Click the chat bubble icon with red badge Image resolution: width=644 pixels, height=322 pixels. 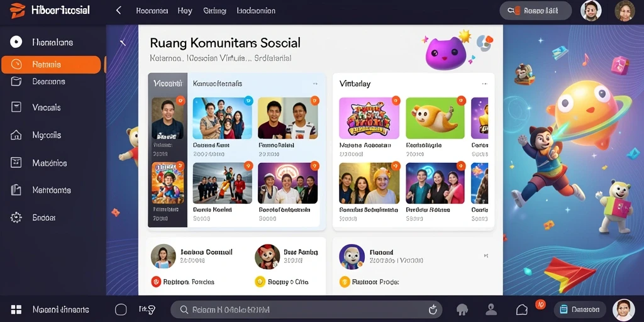(522, 309)
